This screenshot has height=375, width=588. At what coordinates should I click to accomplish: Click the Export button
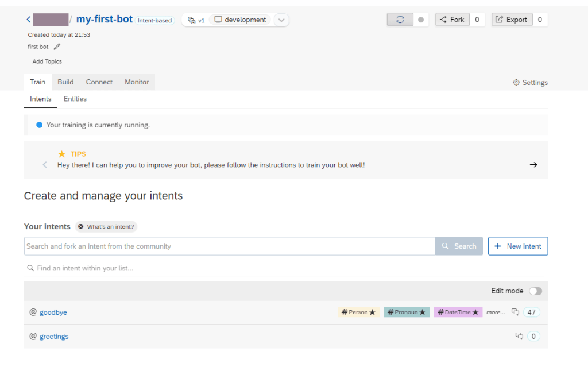[512, 20]
